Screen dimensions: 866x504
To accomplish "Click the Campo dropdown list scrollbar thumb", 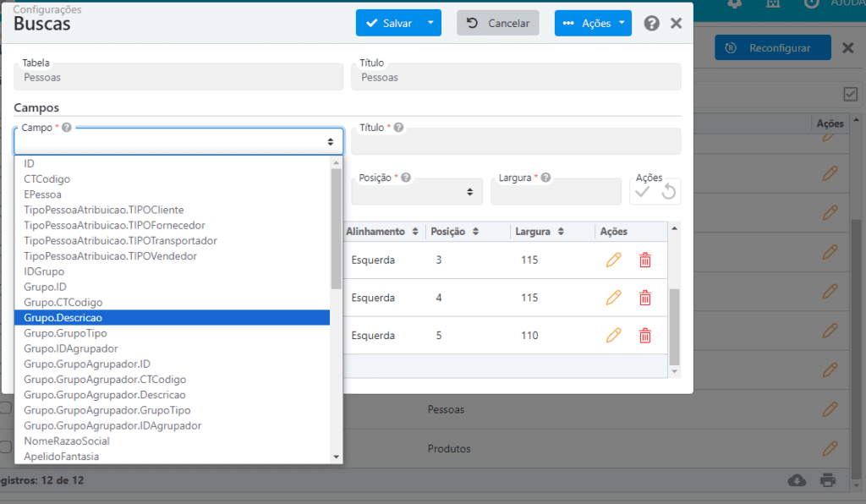I will [x=337, y=228].
